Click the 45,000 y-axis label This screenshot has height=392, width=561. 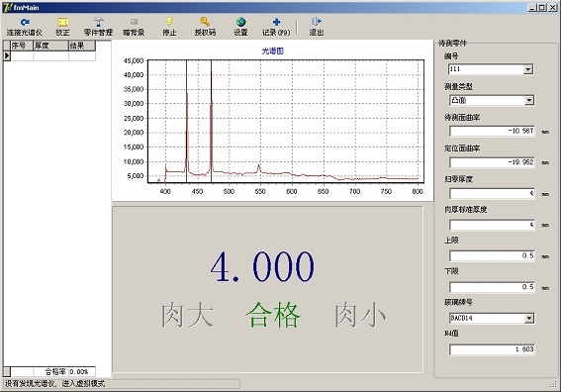(x=134, y=60)
